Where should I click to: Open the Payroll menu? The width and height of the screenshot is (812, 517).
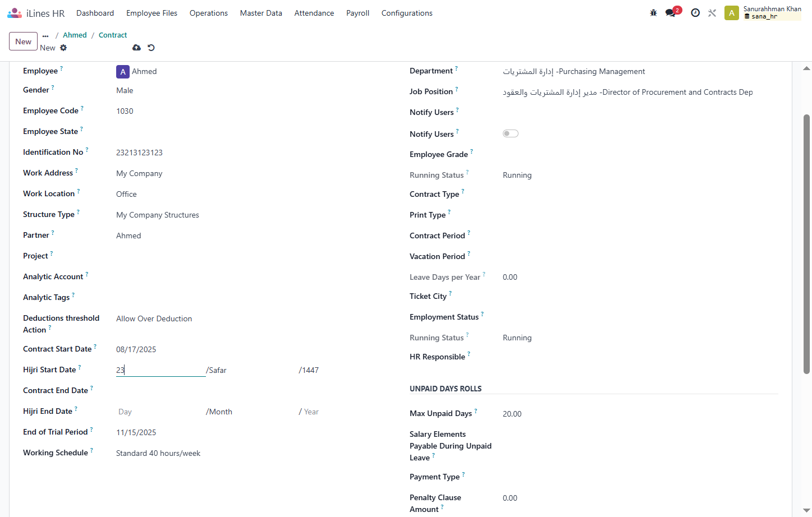(357, 13)
